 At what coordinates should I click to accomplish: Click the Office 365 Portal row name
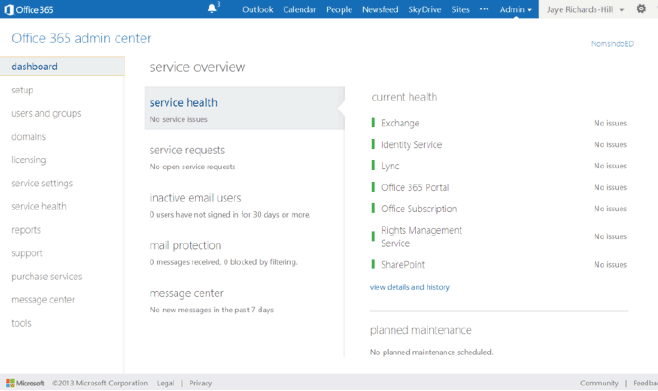click(x=415, y=188)
